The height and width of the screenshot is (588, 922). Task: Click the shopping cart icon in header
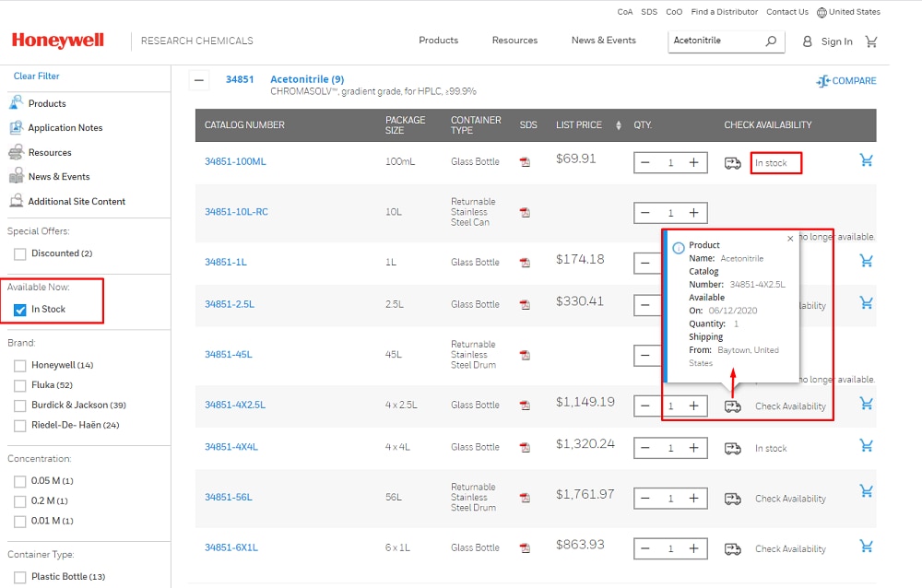pyautogui.click(x=871, y=41)
